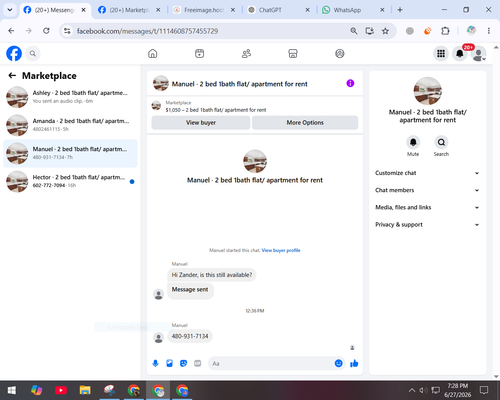Click the More Options button
Screen dimensions: 500x400
[305, 123]
